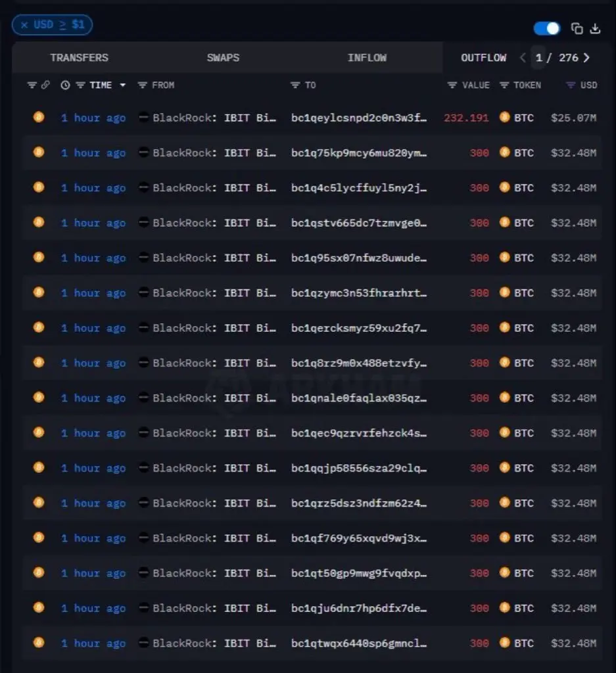Screen dimensions: 616x673
Task: Click BlackRock IBIT sender in bc1qtwqx6440 row
Action: point(214,643)
